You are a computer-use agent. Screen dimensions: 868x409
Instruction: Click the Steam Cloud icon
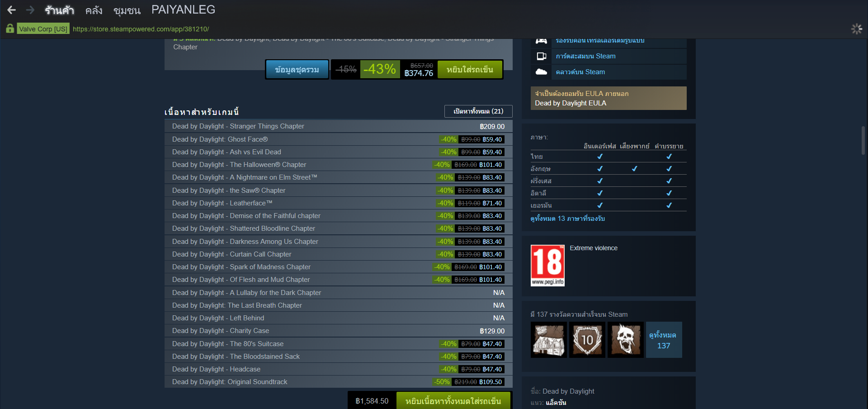541,72
